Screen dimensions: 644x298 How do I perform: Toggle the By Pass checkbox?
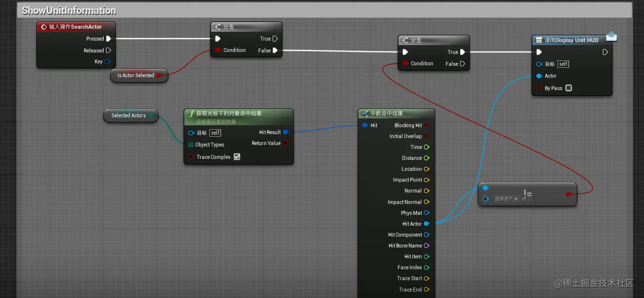point(569,88)
